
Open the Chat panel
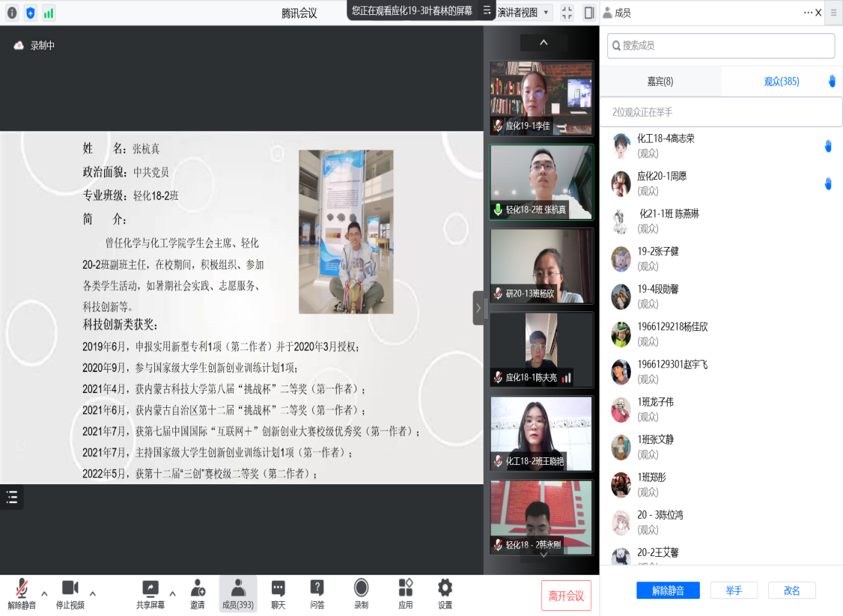pos(278,594)
